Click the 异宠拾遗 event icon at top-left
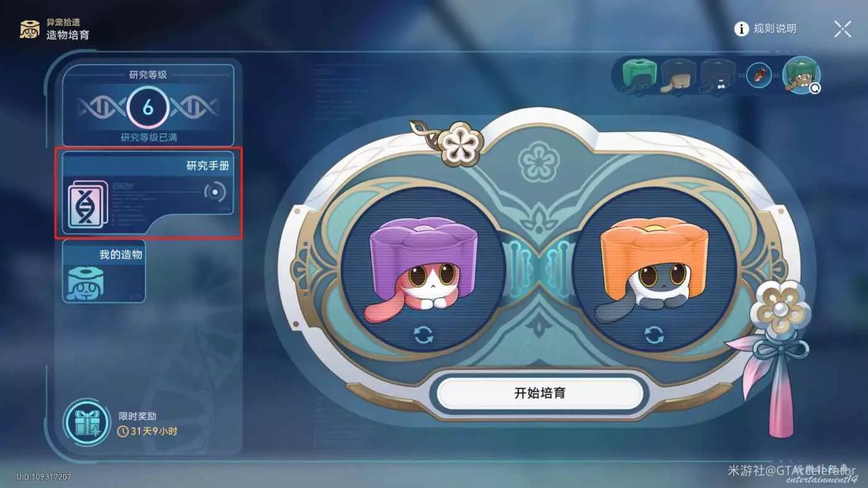Image resolution: width=868 pixels, height=488 pixels. click(x=29, y=29)
